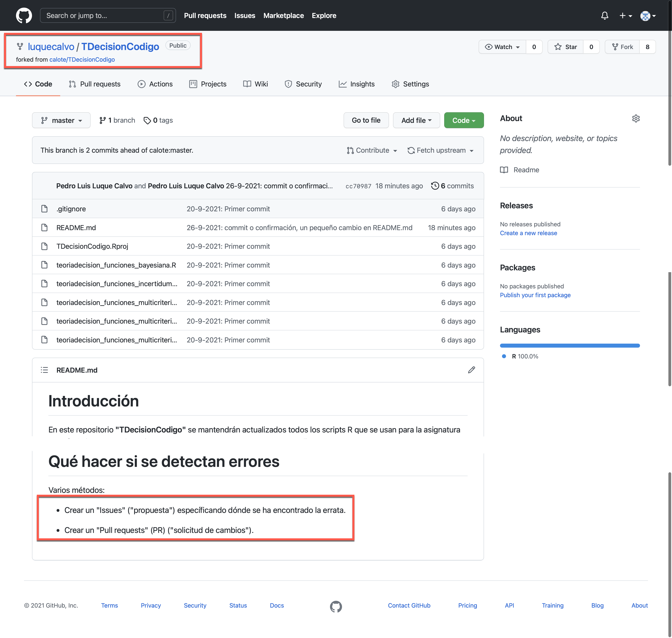672x638 pixels.
Task: Switch to the Projects tab
Action: 207,84
